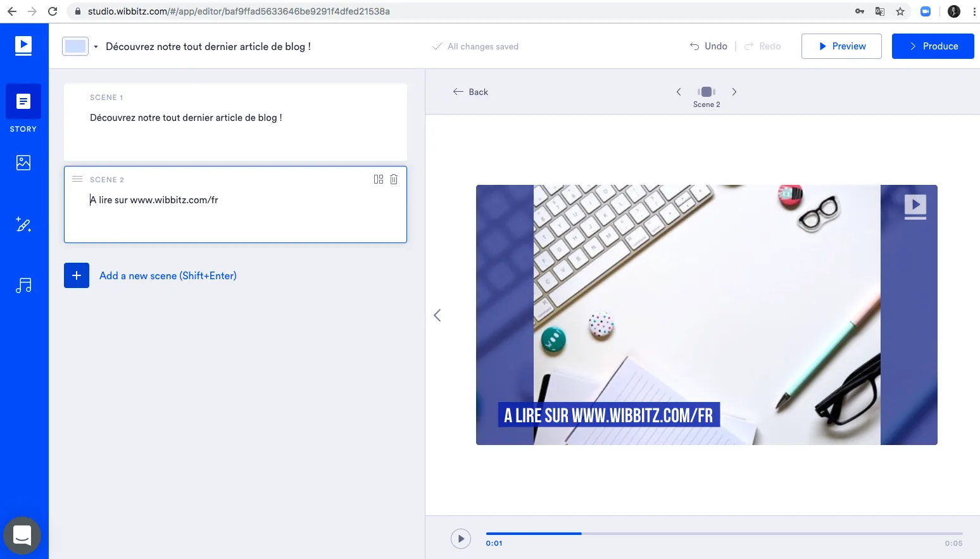Select the Scene 1 text card
980x559 pixels.
click(x=236, y=122)
